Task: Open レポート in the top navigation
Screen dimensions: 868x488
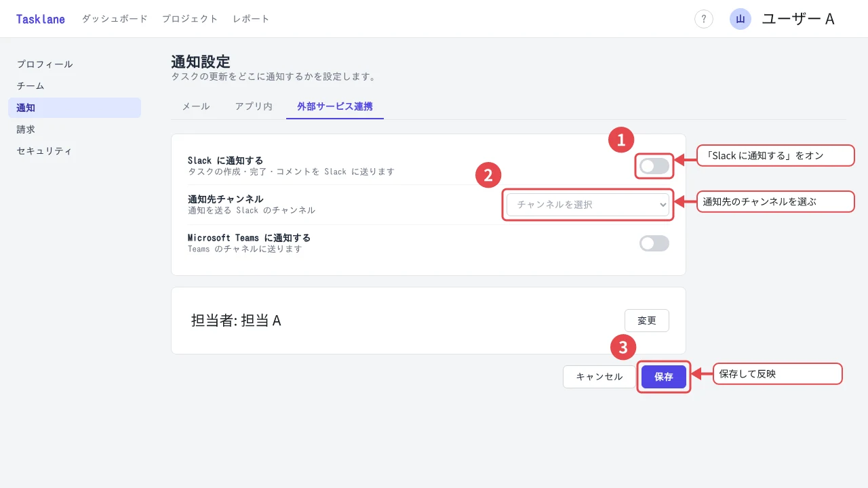Action: coord(251,19)
